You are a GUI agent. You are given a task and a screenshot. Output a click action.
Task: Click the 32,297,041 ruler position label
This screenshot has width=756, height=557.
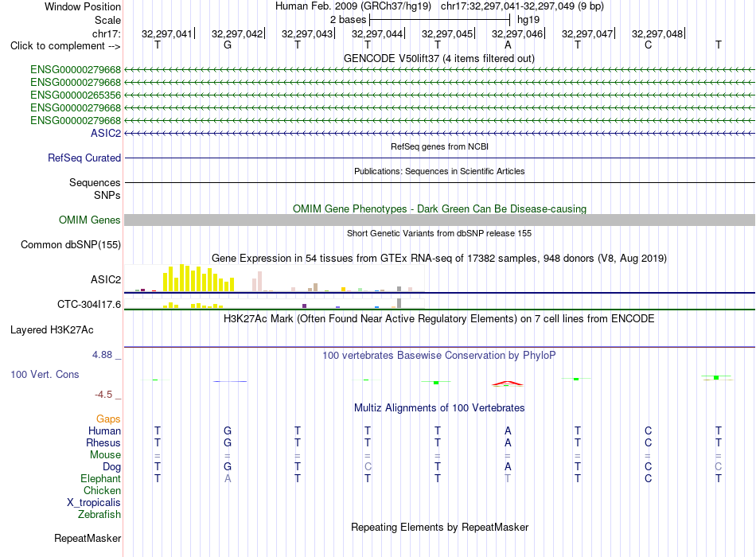pyautogui.click(x=167, y=33)
